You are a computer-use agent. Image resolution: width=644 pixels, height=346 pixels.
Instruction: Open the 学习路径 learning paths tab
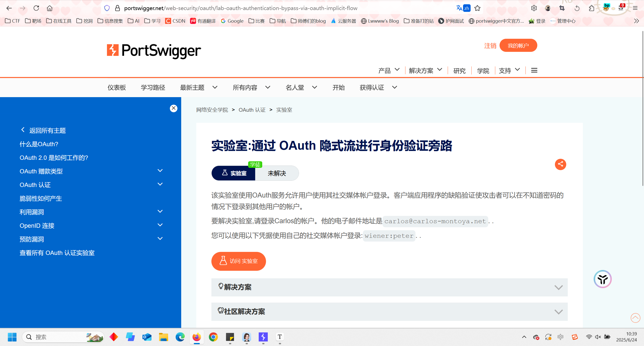pos(153,87)
